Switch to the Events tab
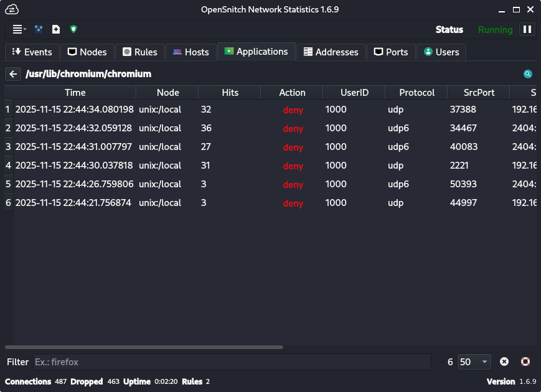This screenshot has width=541, height=392. pos(32,52)
